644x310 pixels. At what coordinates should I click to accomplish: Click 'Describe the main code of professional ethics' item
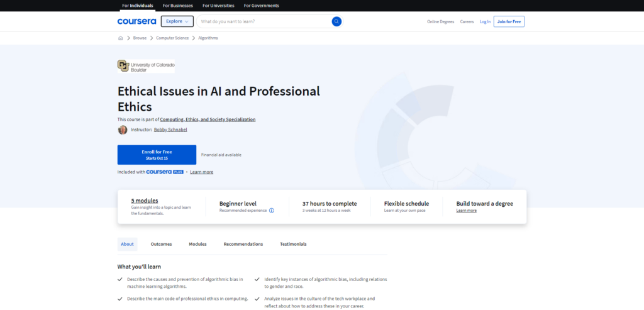point(187,299)
